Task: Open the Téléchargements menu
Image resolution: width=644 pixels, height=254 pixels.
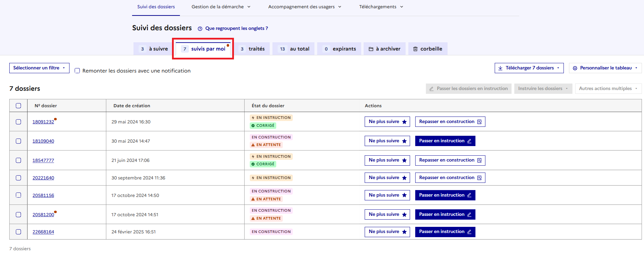Action: pos(381,7)
